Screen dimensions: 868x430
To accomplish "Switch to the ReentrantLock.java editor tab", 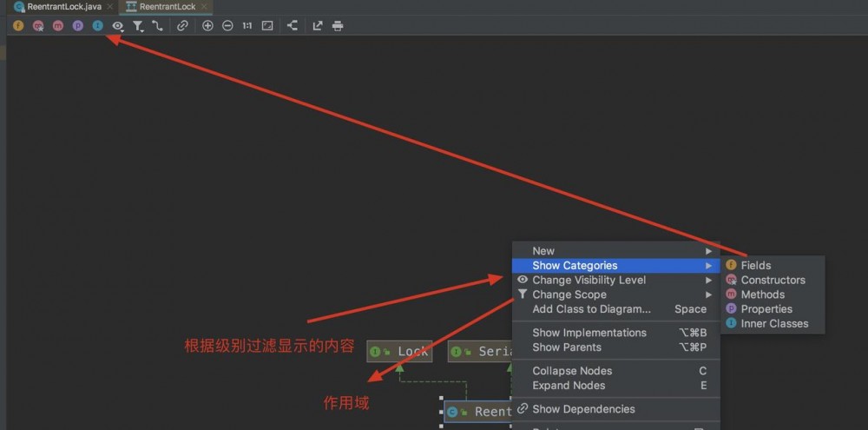I will (x=64, y=7).
